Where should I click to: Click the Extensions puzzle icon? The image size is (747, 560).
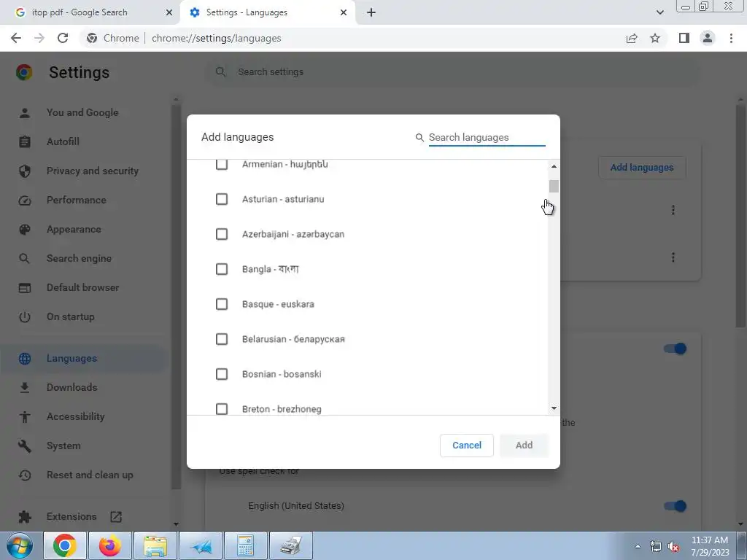[x=25, y=517]
